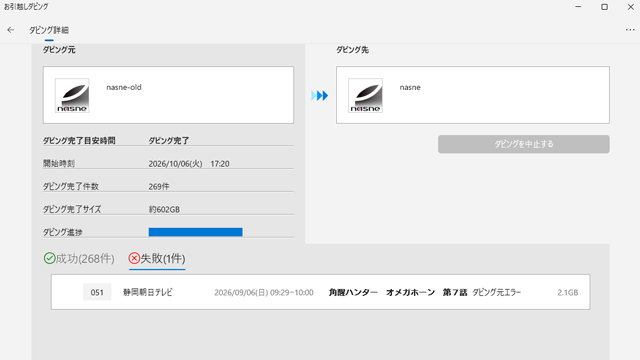Click the 約602GB completed size value
Screen dimensions: 640x360
coord(164,209)
